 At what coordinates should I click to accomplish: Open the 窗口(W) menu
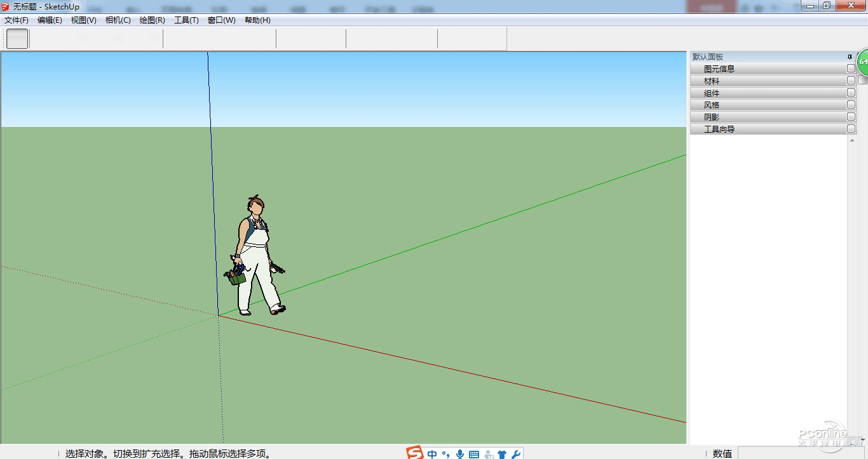[x=222, y=20]
